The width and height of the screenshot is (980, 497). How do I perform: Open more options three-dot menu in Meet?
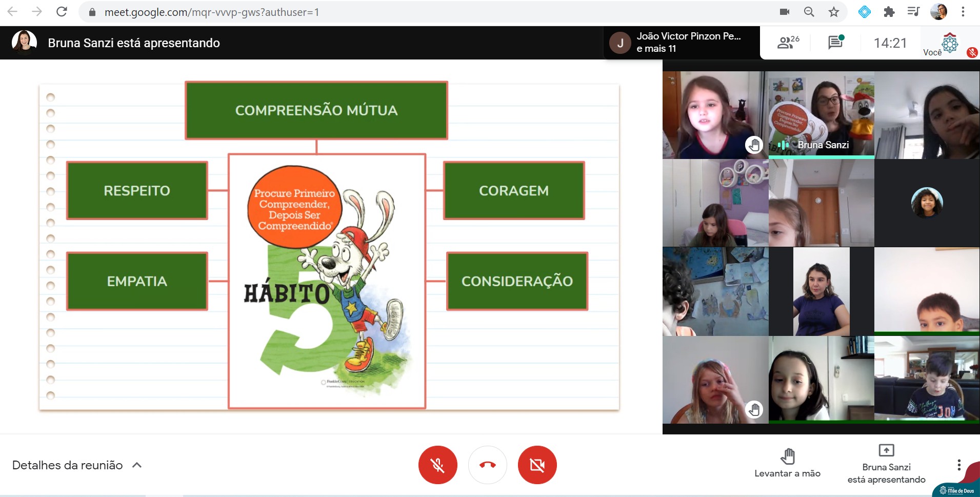coord(958,465)
